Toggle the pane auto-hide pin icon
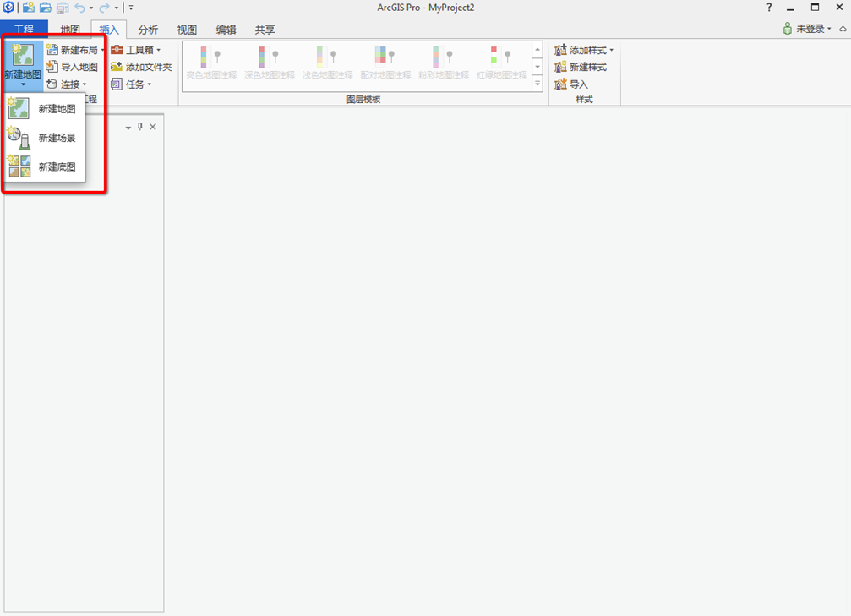851x616 pixels. 140,127
